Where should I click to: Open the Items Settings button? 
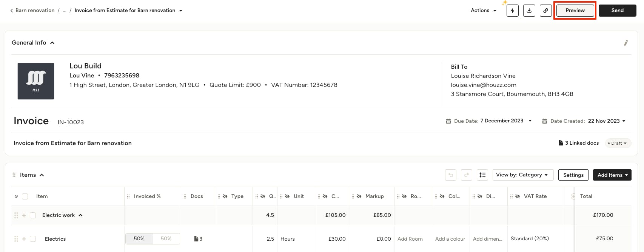pyautogui.click(x=573, y=175)
